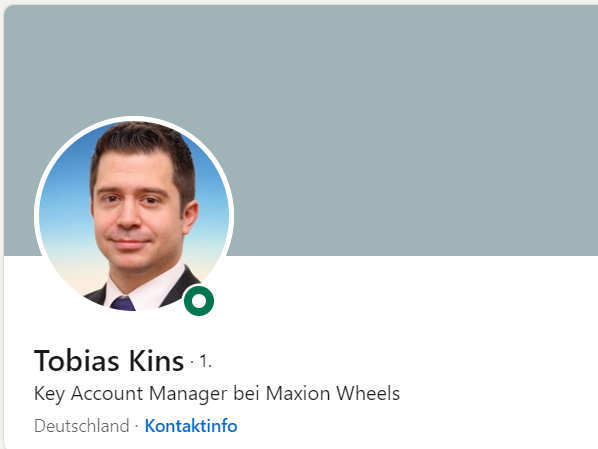Click the Maxion Wheels company name in headline

point(333,393)
